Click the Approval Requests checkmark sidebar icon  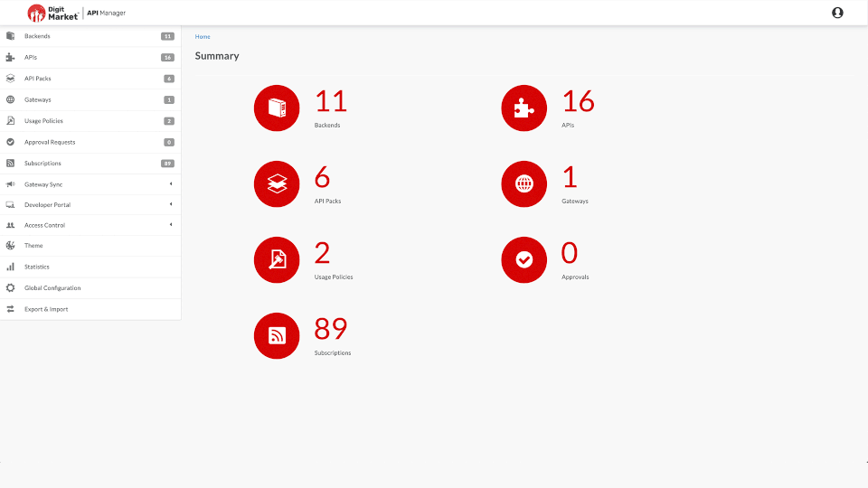coord(11,142)
